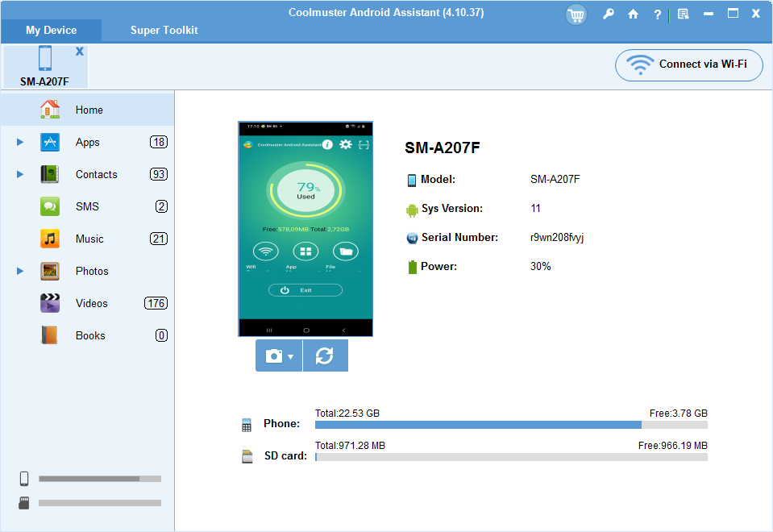Open the Photos category
Image resolution: width=773 pixels, height=532 pixels.
tap(87, 271)
